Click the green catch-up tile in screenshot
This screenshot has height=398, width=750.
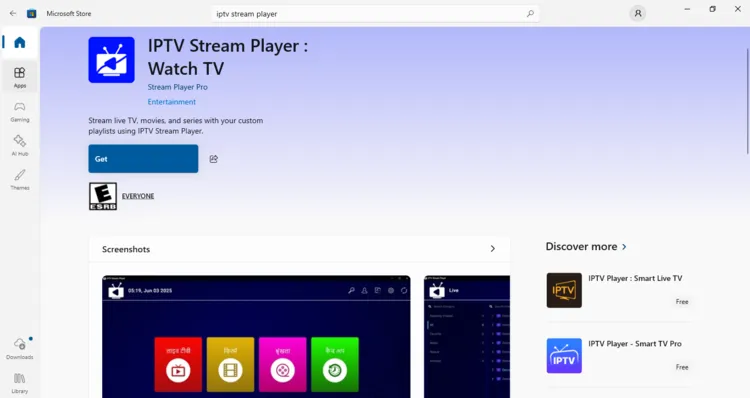(334, 365)
